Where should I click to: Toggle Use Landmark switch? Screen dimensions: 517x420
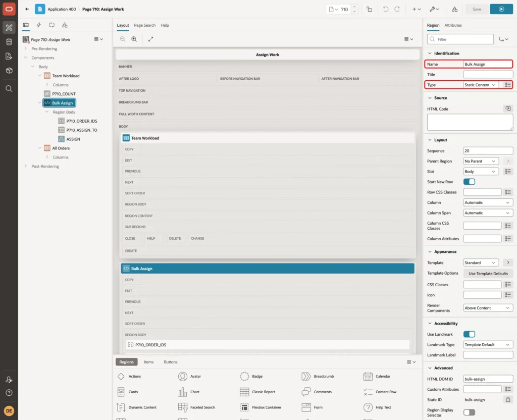pos(469,334)
